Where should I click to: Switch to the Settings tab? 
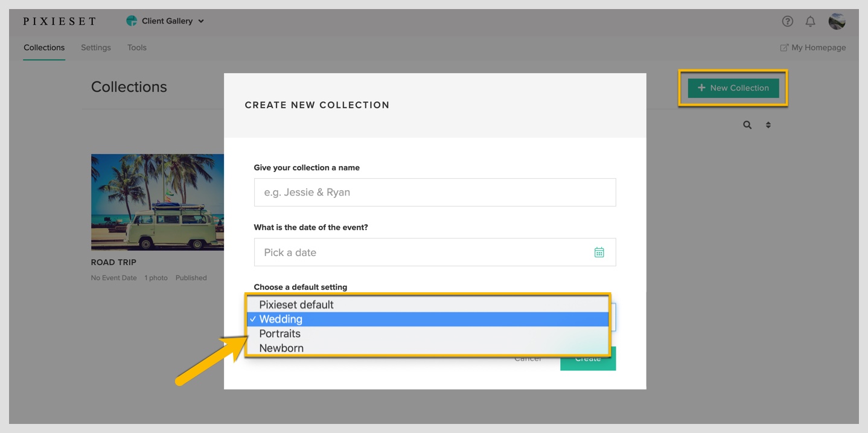96,48
